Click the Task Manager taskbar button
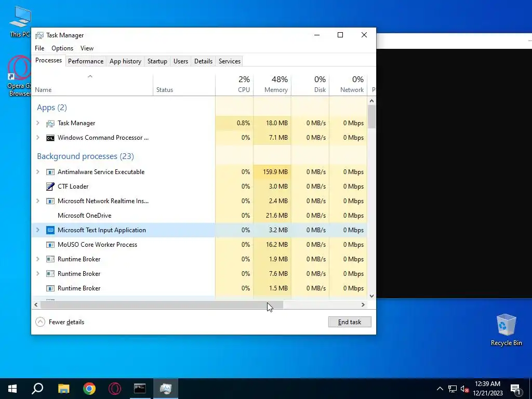The width and height of the screenshot is (532, 399). pos(166,389)
